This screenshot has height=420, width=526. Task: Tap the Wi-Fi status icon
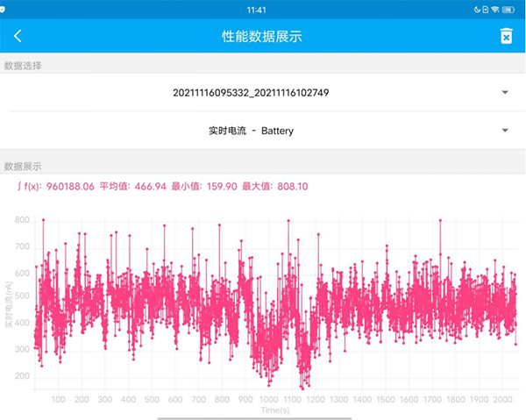495,9
